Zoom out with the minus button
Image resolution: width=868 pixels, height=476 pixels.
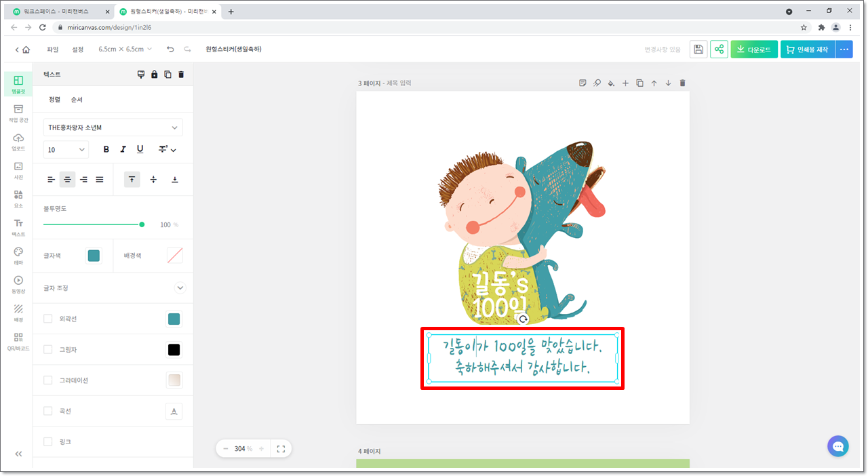225,449
